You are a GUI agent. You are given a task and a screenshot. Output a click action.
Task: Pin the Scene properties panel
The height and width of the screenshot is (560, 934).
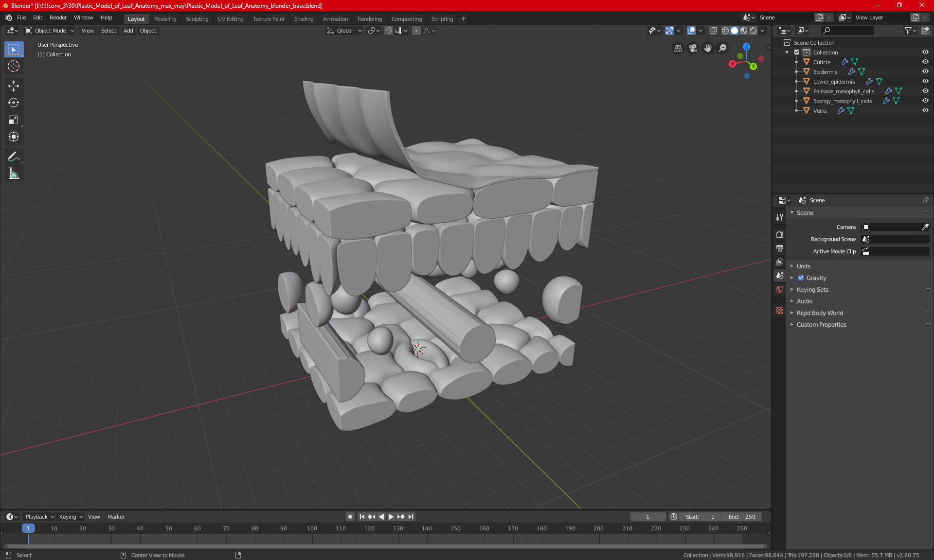pyautogui.click(x=925, y=200)
